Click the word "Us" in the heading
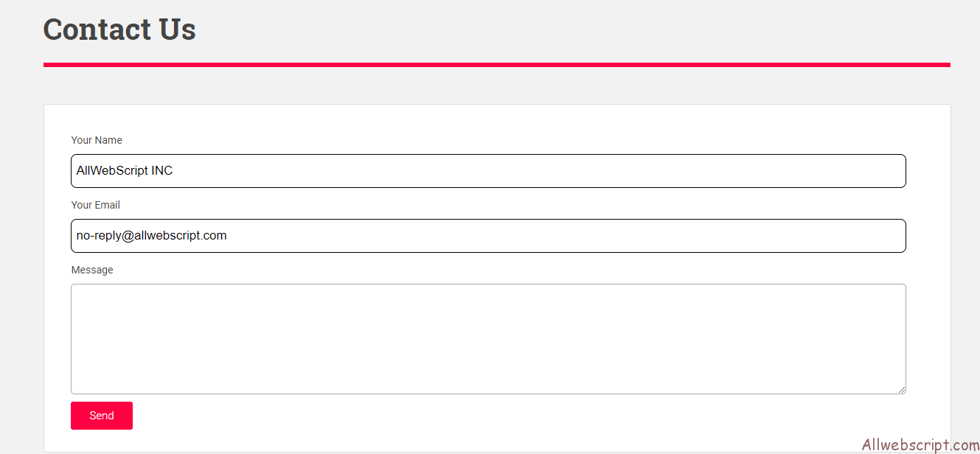This screenshot has width=980, height=454. 178,29
